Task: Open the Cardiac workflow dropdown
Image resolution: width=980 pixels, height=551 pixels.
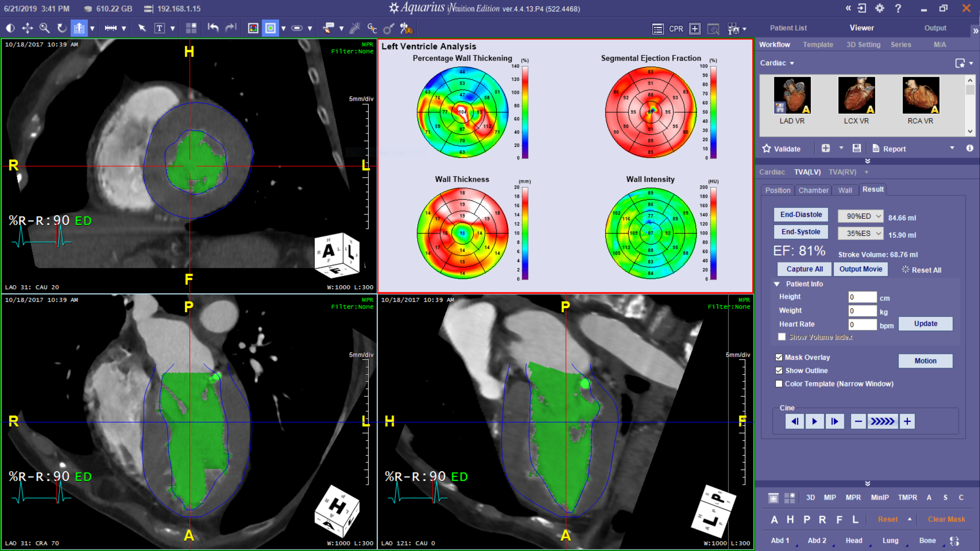Action: (777, 63)
